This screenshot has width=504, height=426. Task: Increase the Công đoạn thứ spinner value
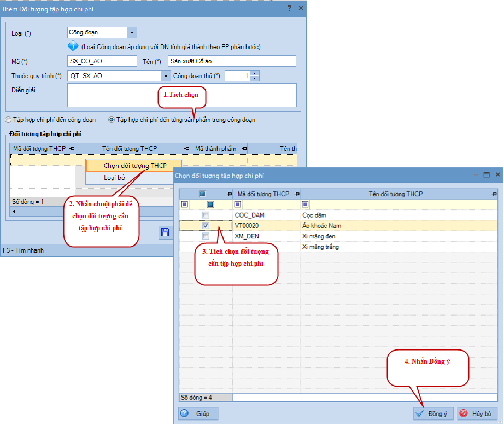[x=255, y=73]
